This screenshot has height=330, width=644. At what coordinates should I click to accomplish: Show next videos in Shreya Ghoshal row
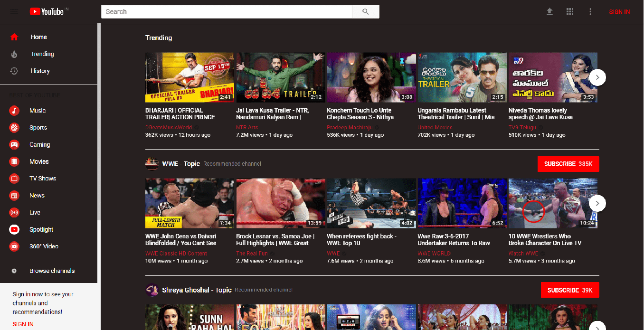597,326
